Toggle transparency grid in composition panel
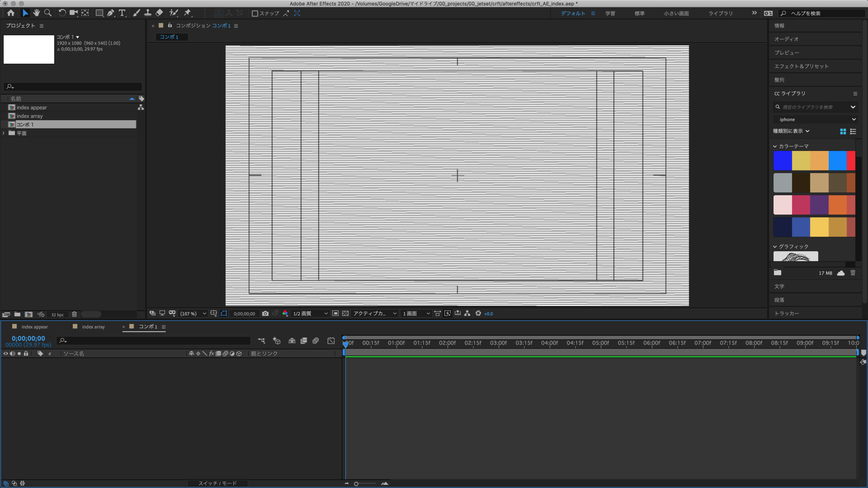868x488 pixels. tap(345, 313)
